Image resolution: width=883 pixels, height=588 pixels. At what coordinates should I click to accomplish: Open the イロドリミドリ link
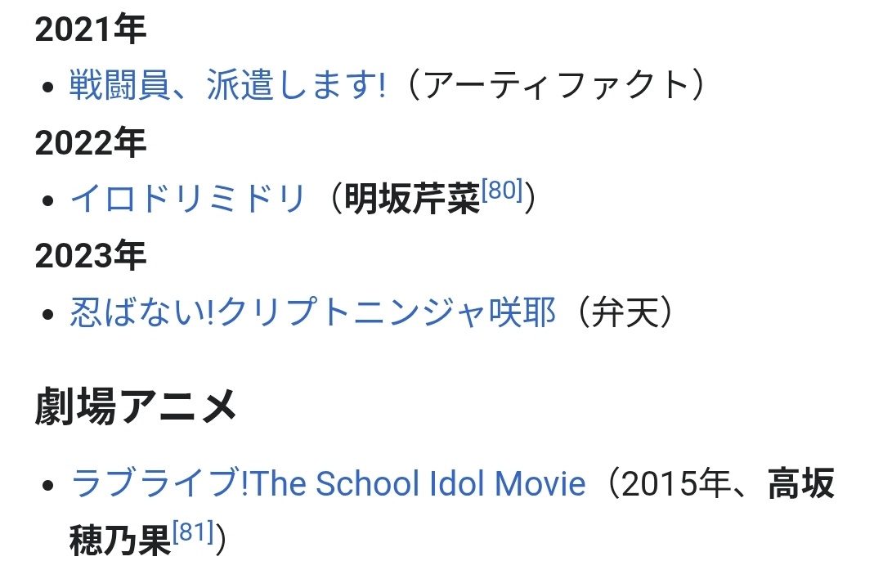[x=187, y=198]
